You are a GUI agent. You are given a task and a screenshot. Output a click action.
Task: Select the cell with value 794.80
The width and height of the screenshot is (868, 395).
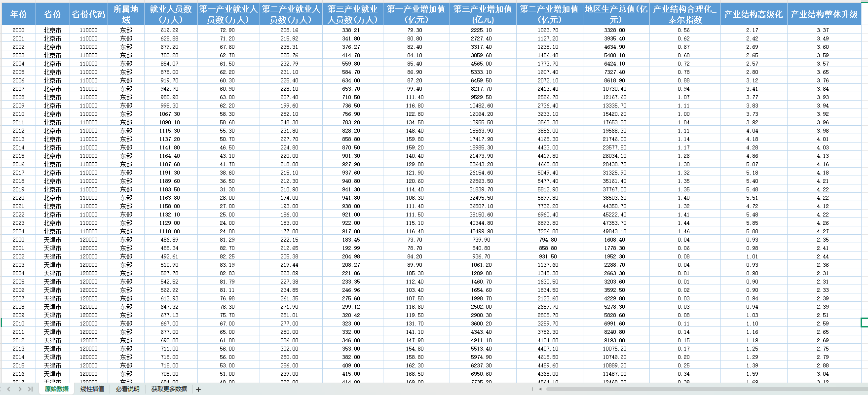tap(549, 240)
